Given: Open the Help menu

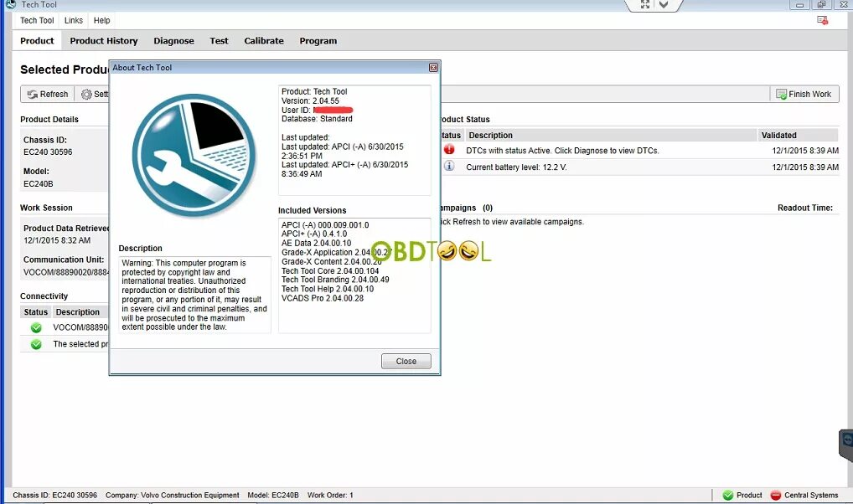Looking at the screenshot, I should (x=101, y=21).
